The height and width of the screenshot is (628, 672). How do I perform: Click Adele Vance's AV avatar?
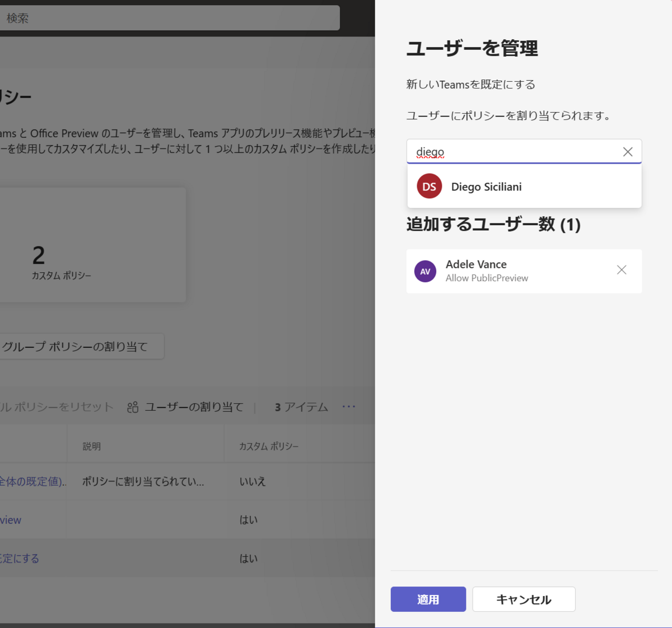[x=425, y=272]
